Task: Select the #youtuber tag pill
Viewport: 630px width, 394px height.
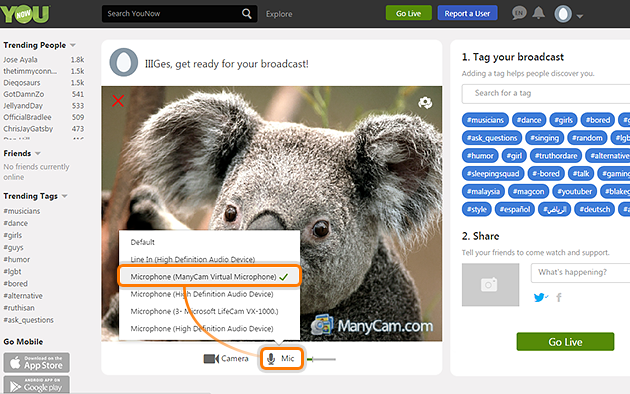Action: pyautogui.click(x=575, y=191)
